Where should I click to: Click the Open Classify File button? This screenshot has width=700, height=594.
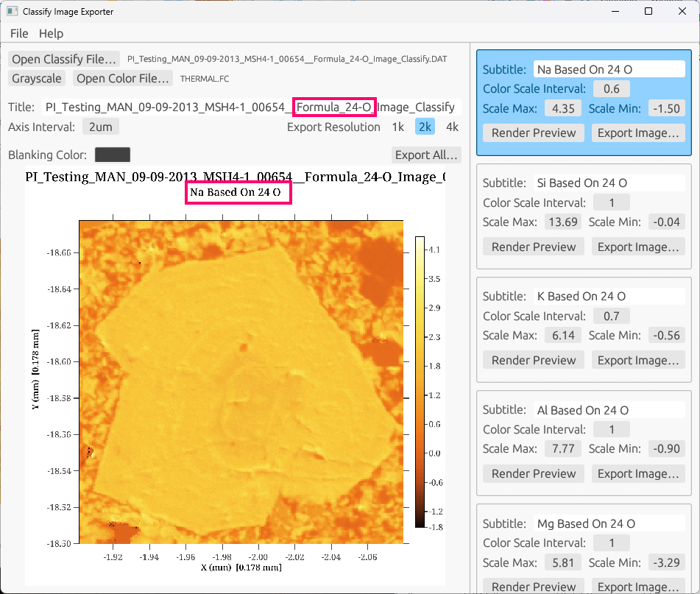click(x=65, y=59)
